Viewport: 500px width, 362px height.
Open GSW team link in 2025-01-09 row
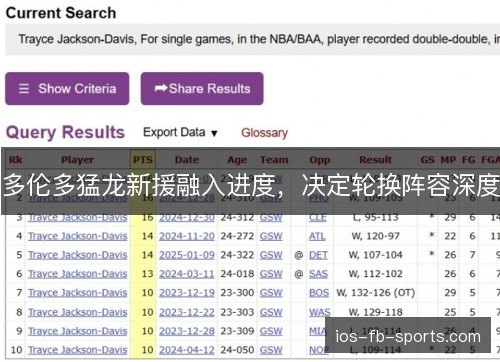click(x=271, y=255)
